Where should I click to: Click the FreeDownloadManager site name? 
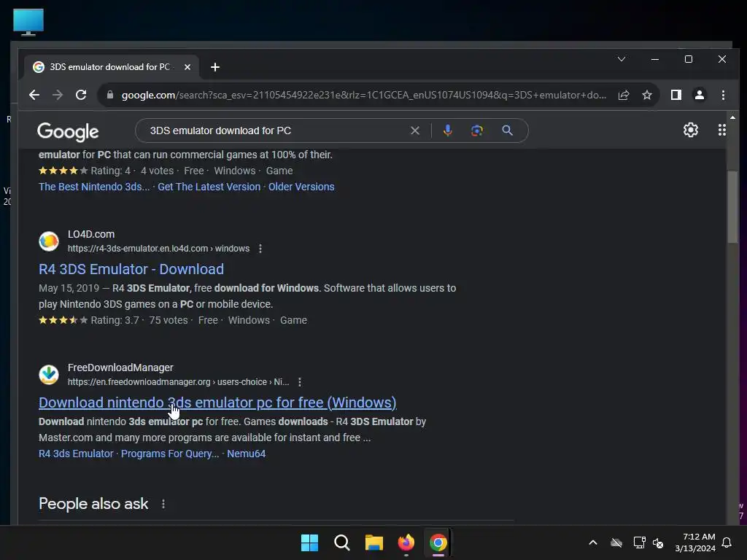[120, 367]
